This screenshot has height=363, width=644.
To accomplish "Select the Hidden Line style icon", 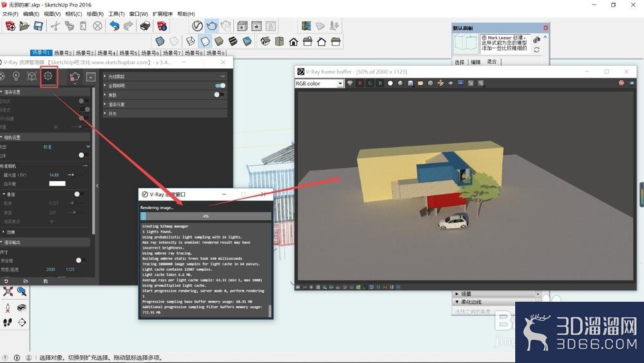I will coord(205,41).
